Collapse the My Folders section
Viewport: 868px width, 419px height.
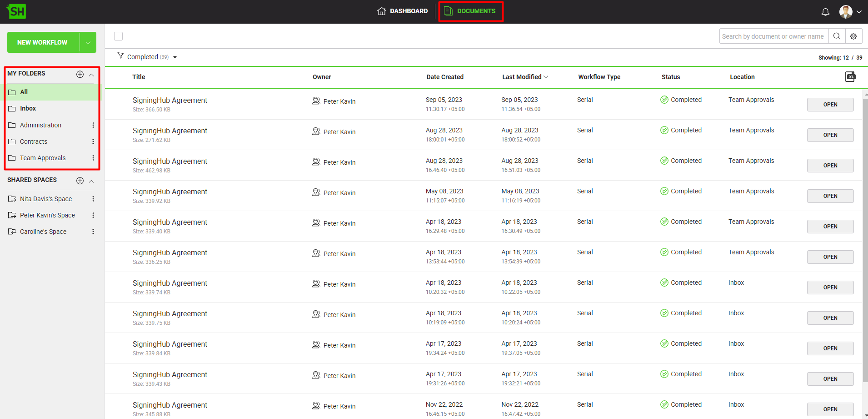tap(91, 75)
